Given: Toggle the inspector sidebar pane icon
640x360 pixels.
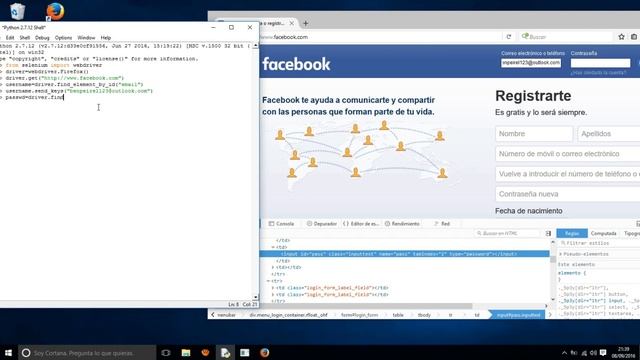Looking at the screenshot, I should [548, 233].
